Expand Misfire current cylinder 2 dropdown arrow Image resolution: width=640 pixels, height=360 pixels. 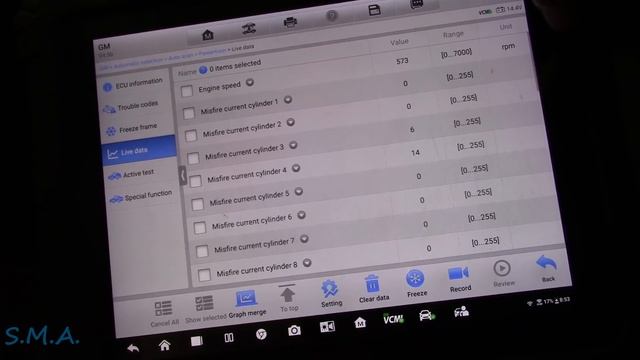click(x=291, y=122)
